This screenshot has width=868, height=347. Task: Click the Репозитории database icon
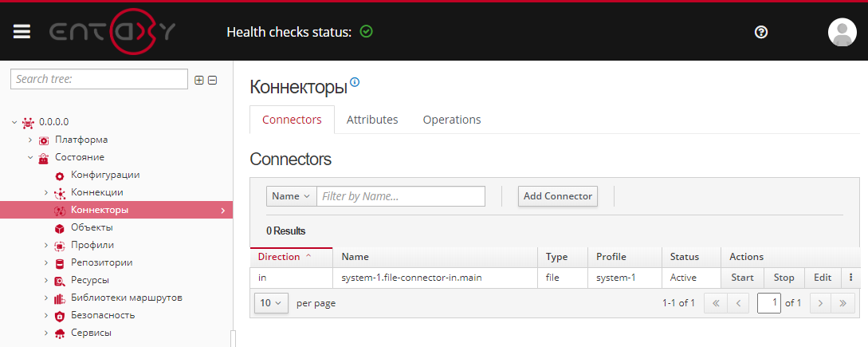[x=60, y=262]
